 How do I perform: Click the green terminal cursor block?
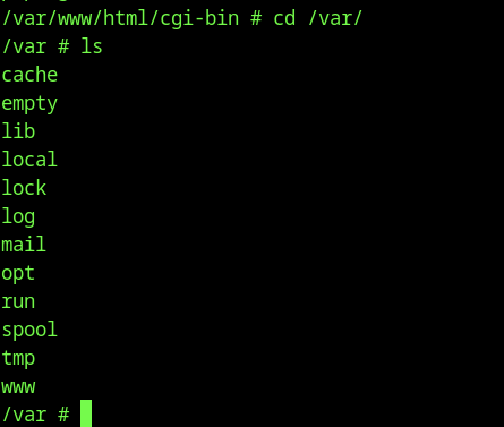tap(86, 413)
